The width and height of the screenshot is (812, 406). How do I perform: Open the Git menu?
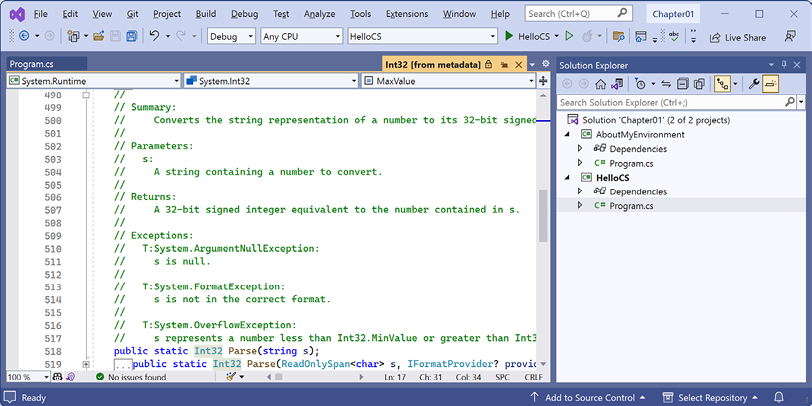tap(133, 14)
